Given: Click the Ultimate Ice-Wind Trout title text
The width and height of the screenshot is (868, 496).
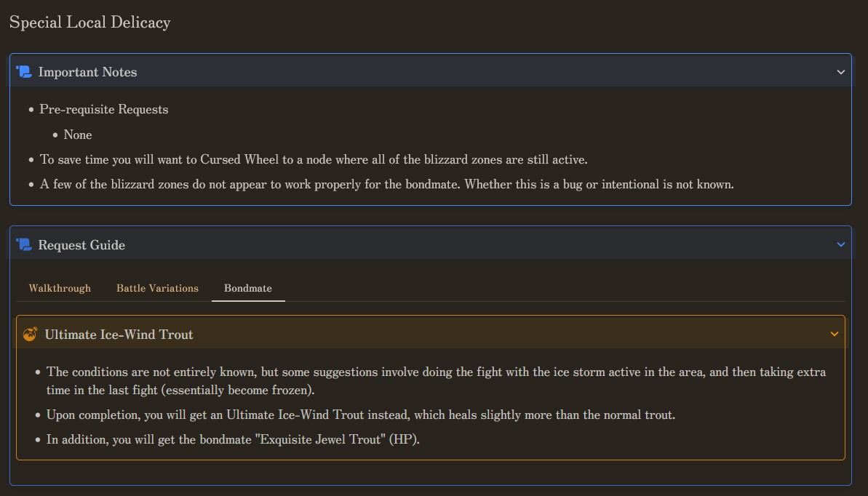Looking at the screenshot, I should click(119, 335).
